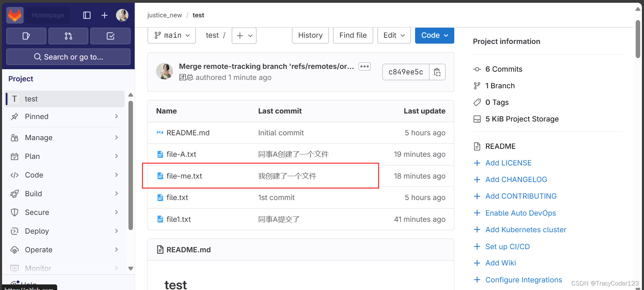Viewport: 644px width, 290px height.
Task: Toggle the sidebar collapse icon
Action: pos(87,15)
